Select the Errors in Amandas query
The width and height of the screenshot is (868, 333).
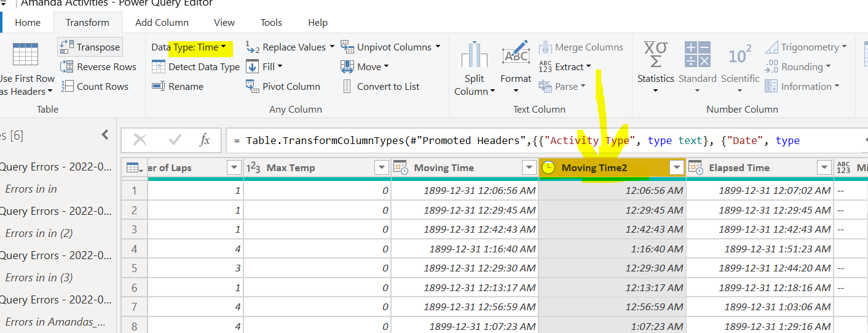click(57, 322)
